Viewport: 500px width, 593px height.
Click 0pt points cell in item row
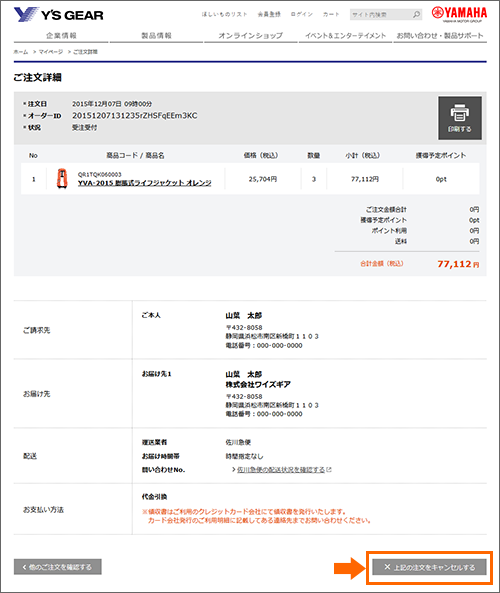pyautogui.click(x=441, y=179)
